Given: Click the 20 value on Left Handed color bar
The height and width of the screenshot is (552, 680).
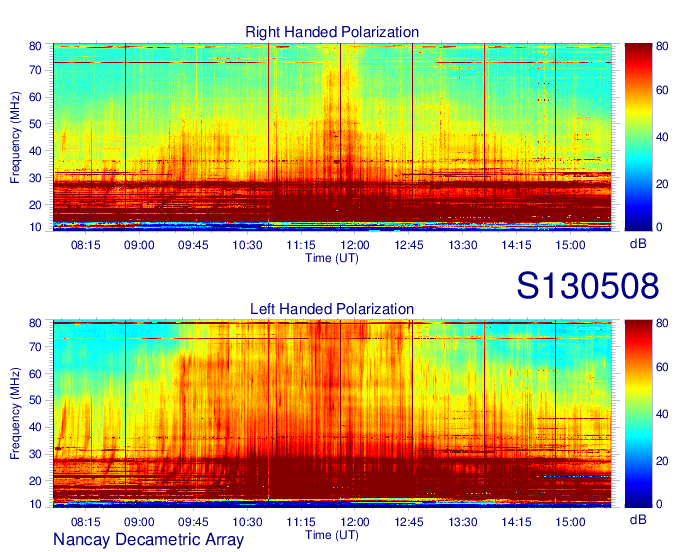Looking at the screenshot, I should tap(662, 461).
